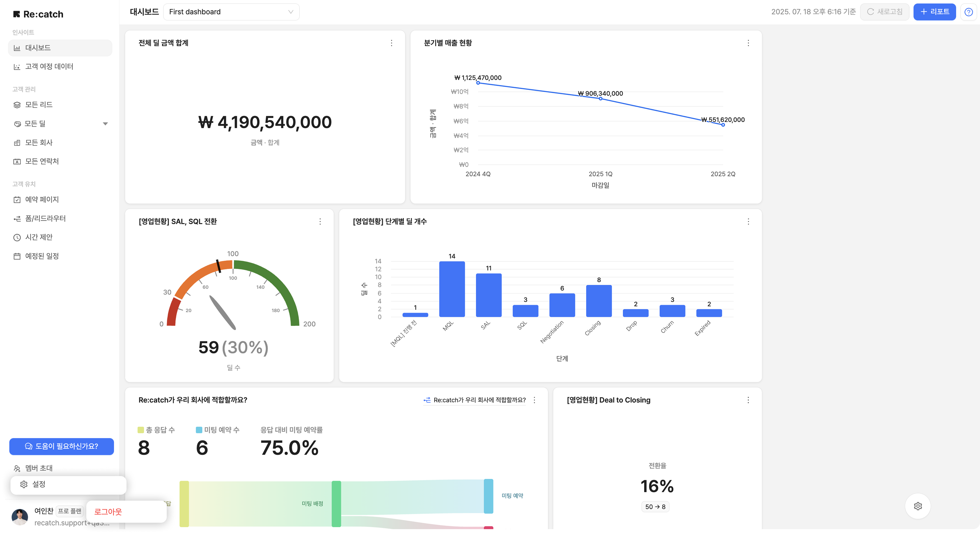Click the red 로그아웃 option
980x534 pixels.
[108, 512]
